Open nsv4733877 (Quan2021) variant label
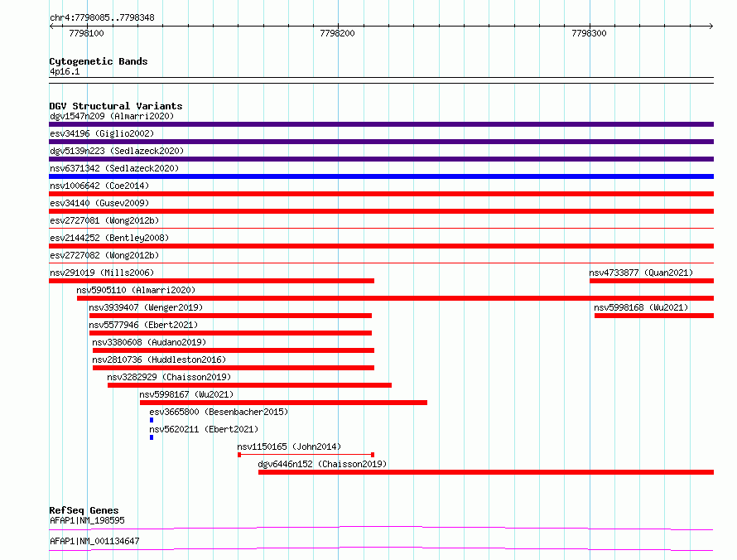 (x=641, y=273)
